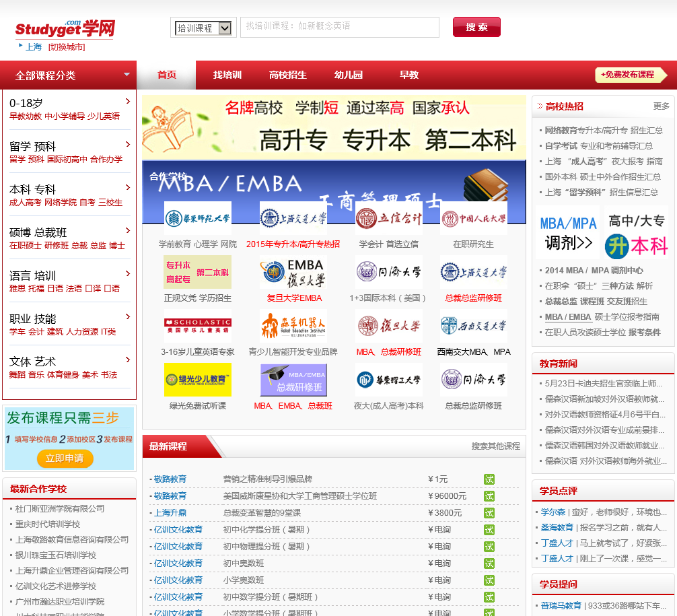Viewport: 677px width, 616px height.
Task: Click the Studyget logo
Action: 65,28
